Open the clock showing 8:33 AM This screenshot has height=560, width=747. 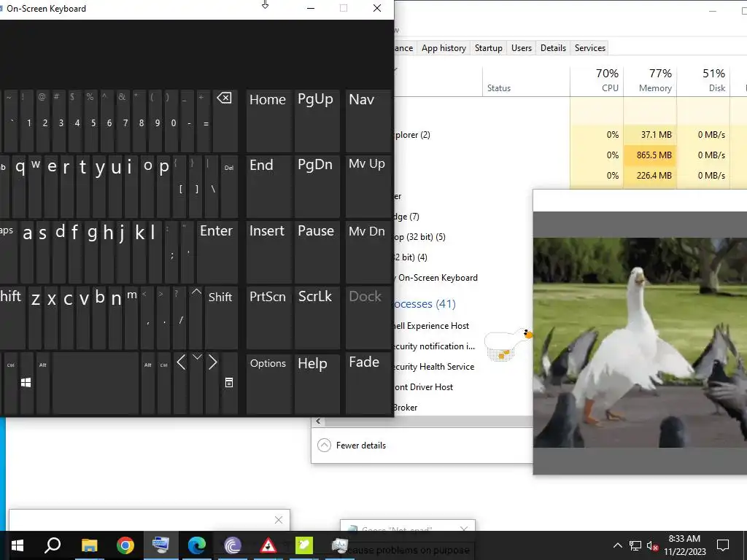coord(684,545)
